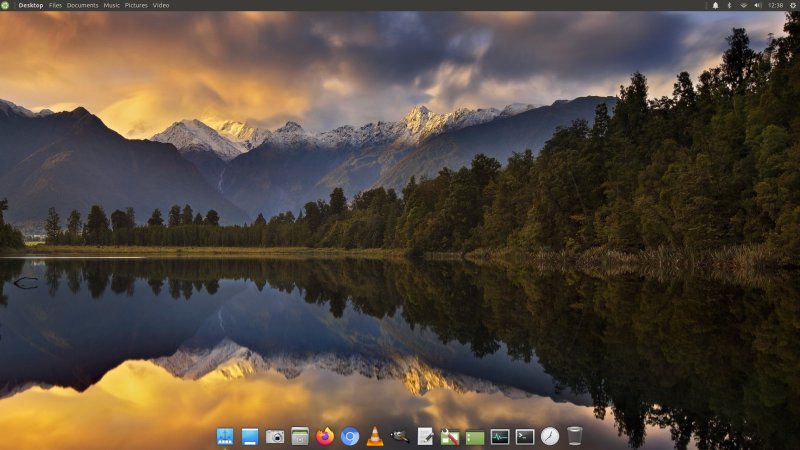Open the Music panel item
800x450 pixels.
[x=112, y=5]
